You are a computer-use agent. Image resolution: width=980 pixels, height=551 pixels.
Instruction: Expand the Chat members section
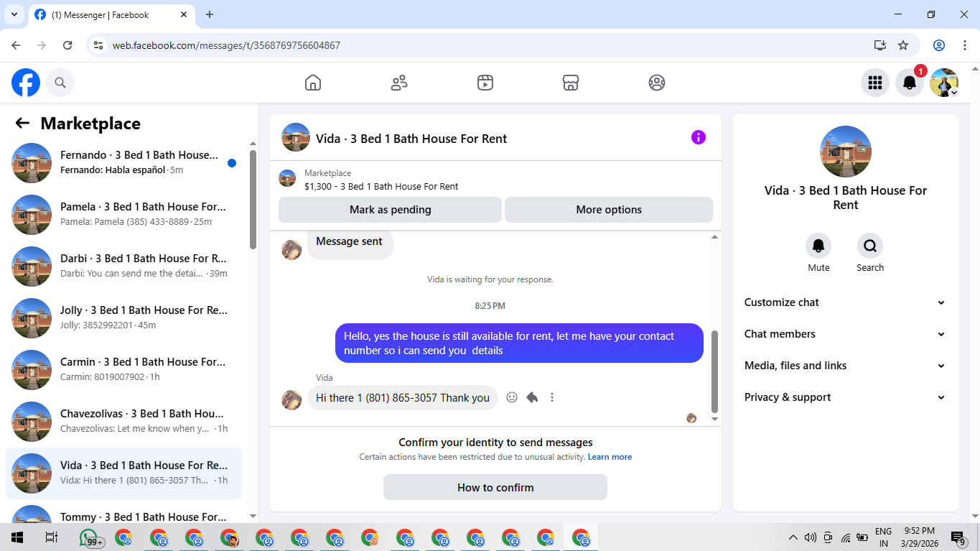point(845,334)
